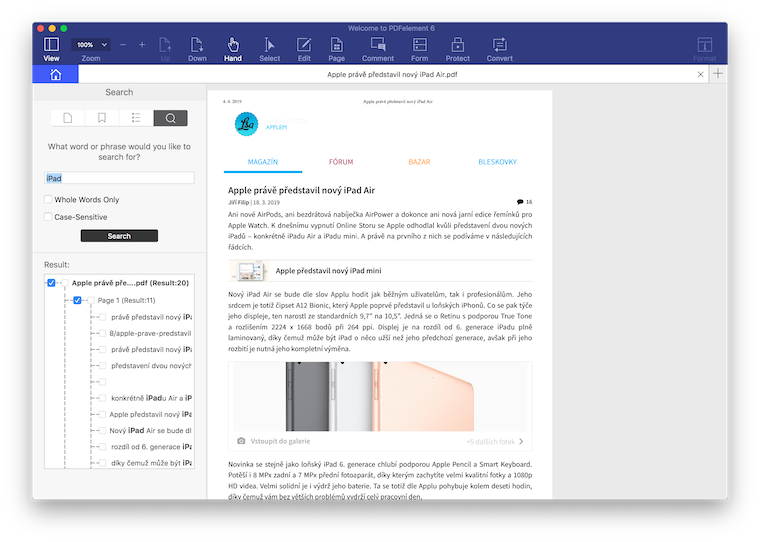Open the Convert tools
Screen dimensions: 760x542
[499, 48]
